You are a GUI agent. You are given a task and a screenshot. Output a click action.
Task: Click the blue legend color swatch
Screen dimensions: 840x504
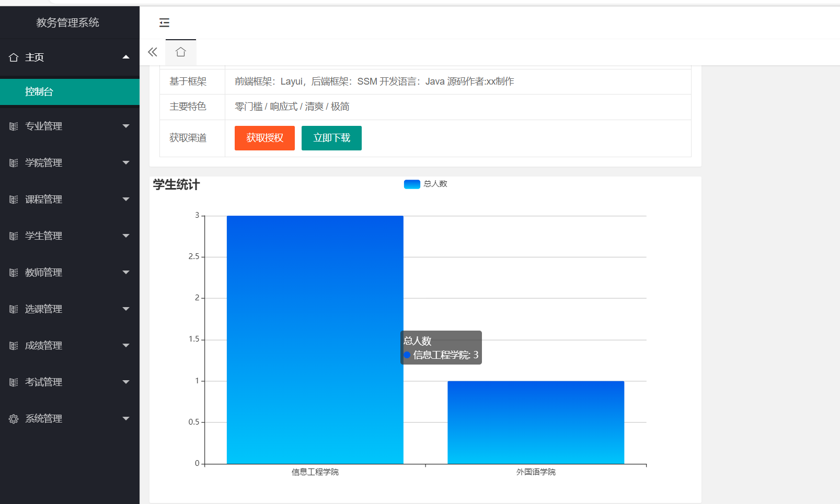(x=411, y=184)
